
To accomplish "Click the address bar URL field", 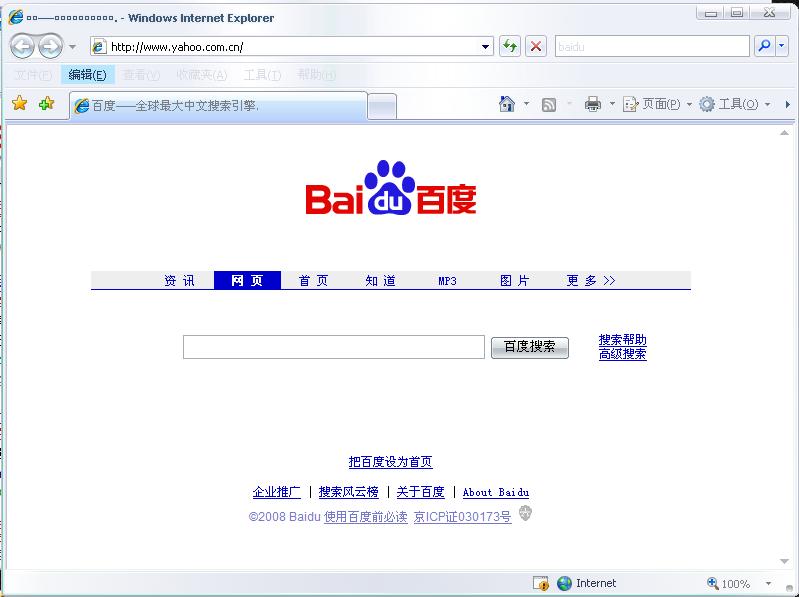I will (293, 47).
